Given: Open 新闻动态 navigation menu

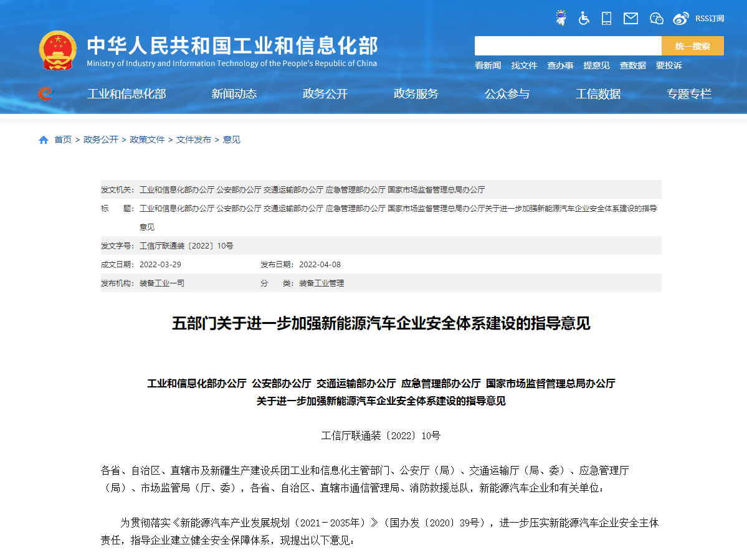Looking at the screenshot, I should (x=234, y=94).
